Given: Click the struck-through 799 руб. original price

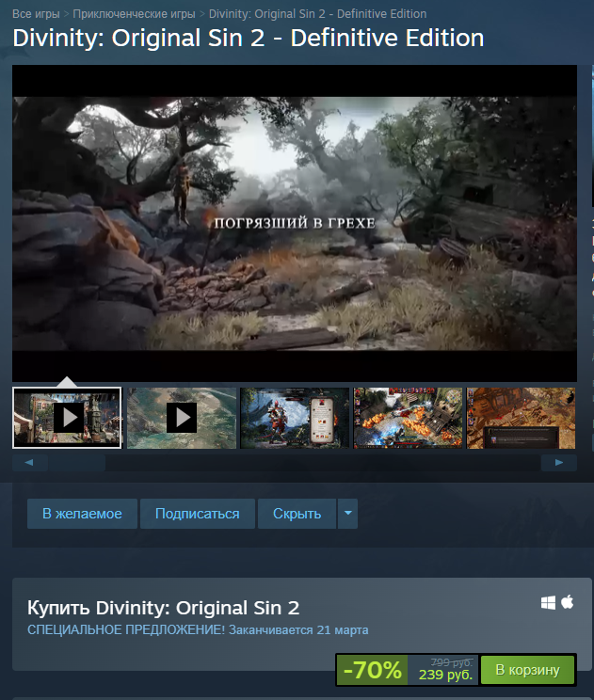Looking at the screenshot, I should pyautogui.click(x=452, y=662).
